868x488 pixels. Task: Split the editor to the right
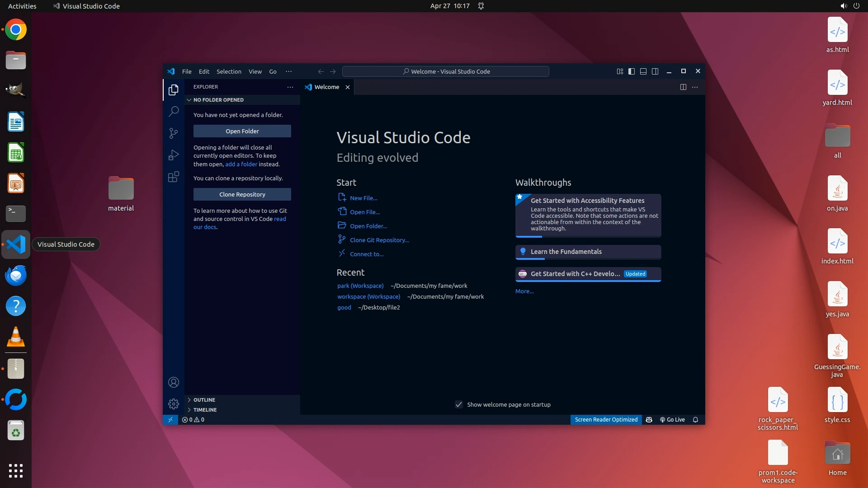683,87
